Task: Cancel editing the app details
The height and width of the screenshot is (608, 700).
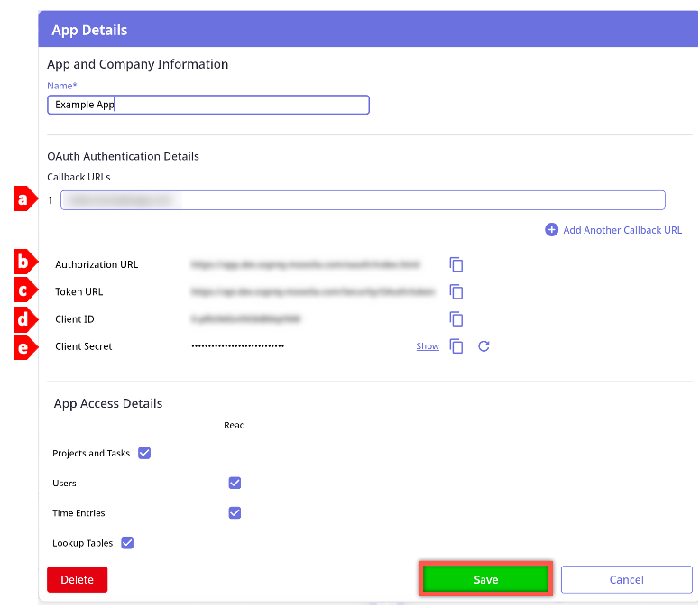Action: (626, 579)
